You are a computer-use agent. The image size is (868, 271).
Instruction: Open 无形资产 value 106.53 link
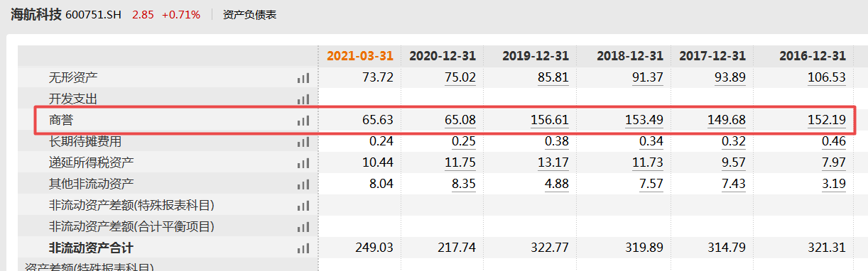tap(827, 77)
